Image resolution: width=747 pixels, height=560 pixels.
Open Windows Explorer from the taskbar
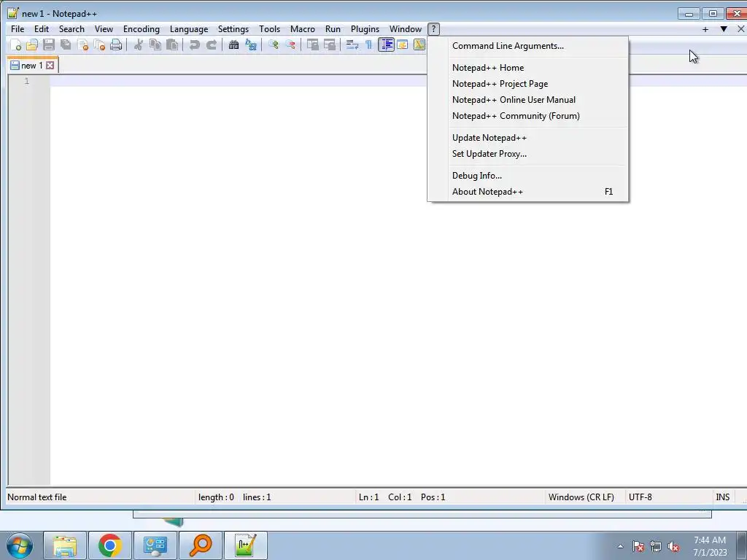pos(65,545)
